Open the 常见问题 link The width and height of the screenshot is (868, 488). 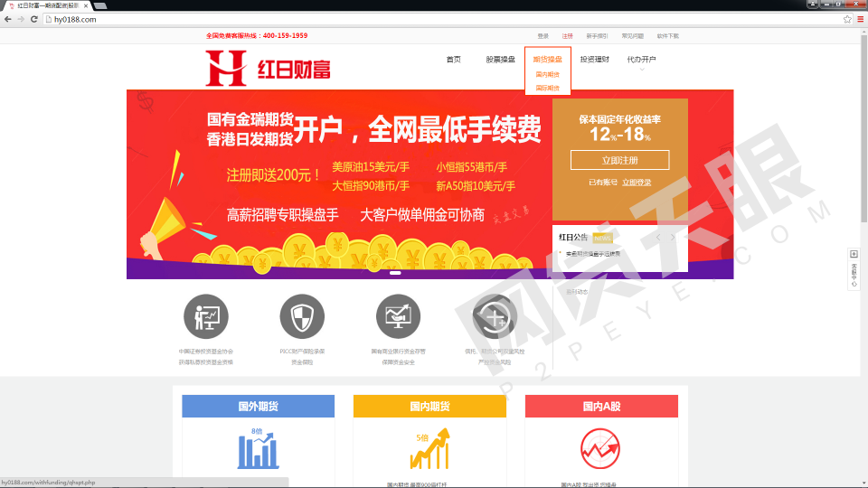(633, 36)
